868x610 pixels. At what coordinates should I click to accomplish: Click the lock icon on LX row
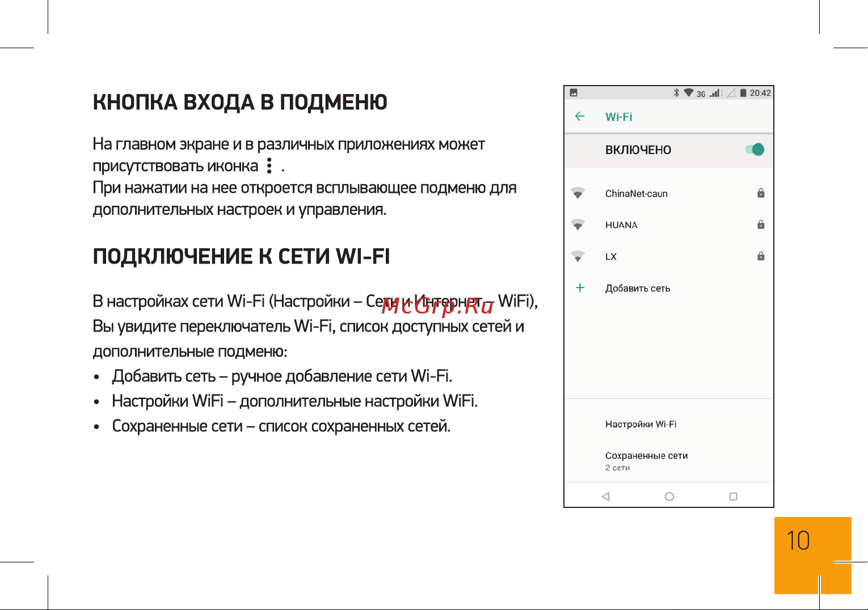coord(761,256)
